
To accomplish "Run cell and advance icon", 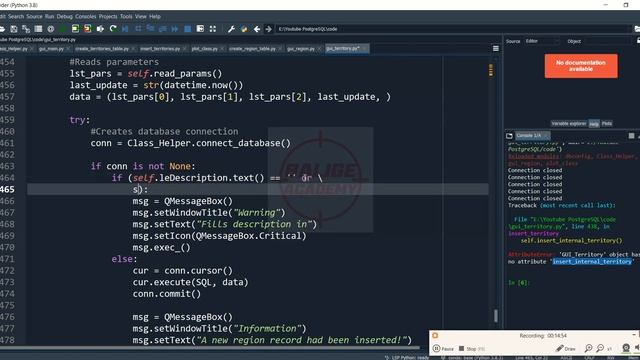I will coord(87,29).
